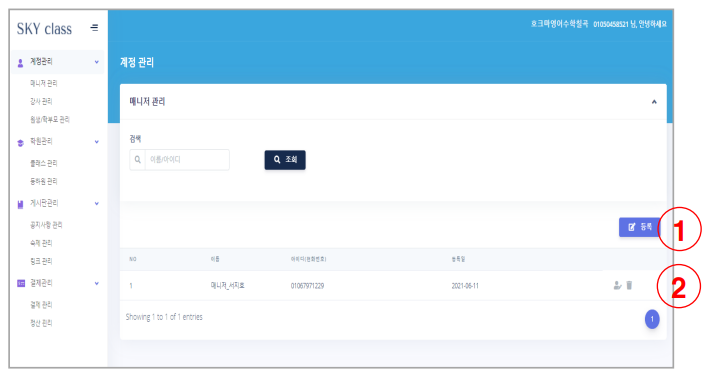Go to page 1 in pagination
704x375 pixels.
pyautogui.click(x=652, y=319)
